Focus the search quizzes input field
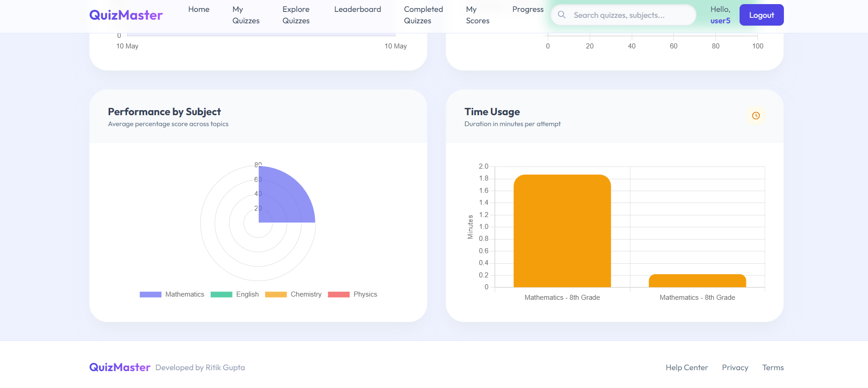 pos(623,15)
